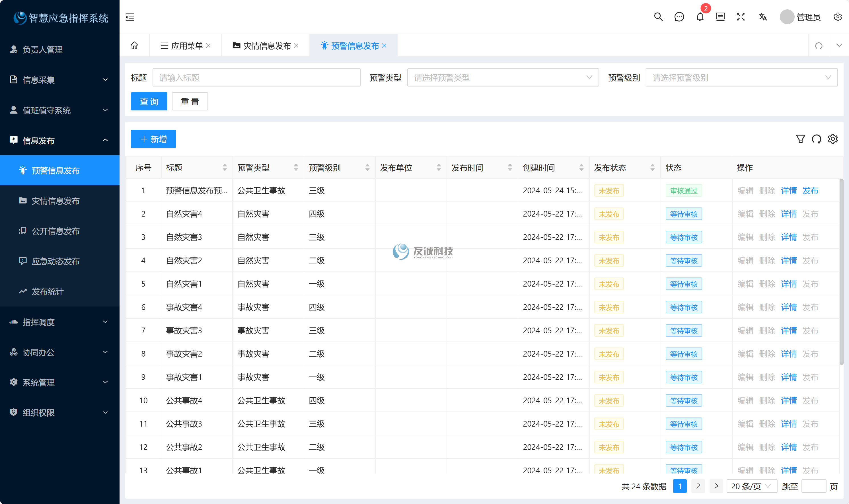Screen dimensions: 849x504
Task: Refresh the current tab page
Action: tap(819, 46)
